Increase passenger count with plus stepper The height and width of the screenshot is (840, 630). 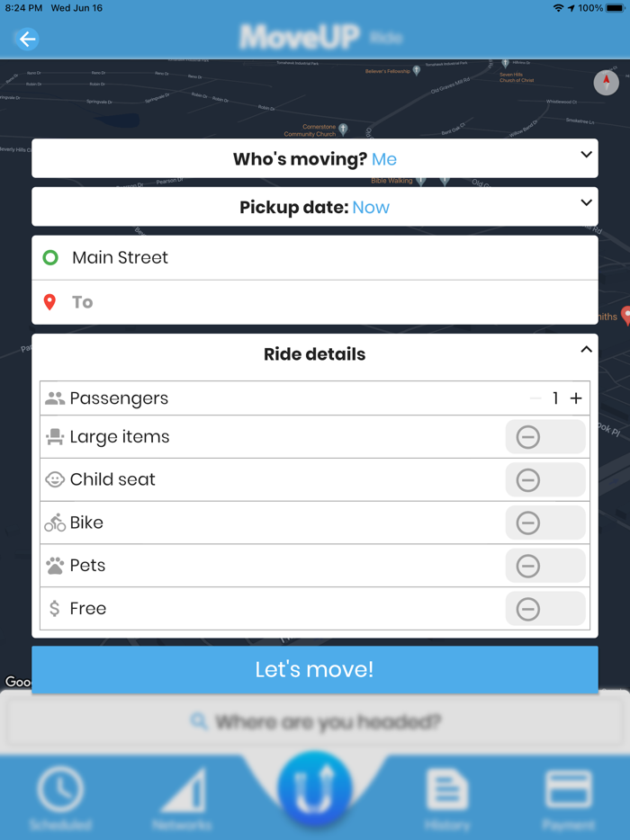click(x=577, y=397)
